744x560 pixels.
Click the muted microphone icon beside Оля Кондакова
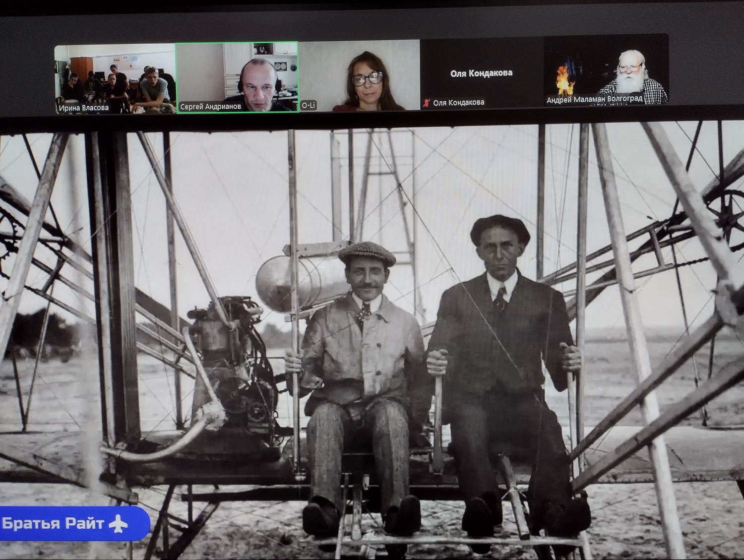pyautogui.click(x=426, y=103)
